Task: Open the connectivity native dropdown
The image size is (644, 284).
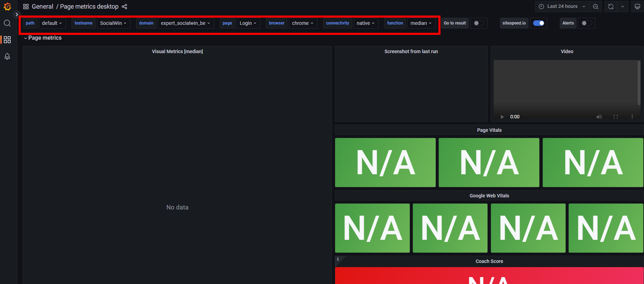Action: coord(366,23)
